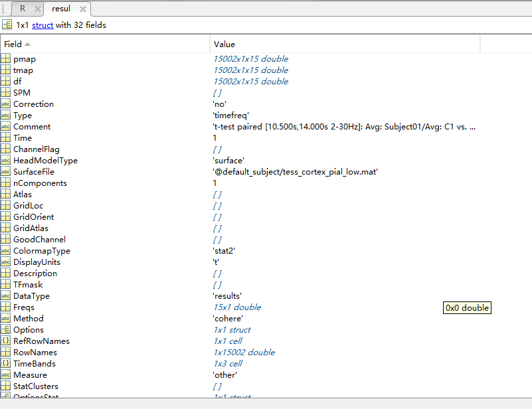Image resolution: width=532 pixels, height=409 pixels.
Task: Click the grid icon next to Freqs
Action: [x=6, y=307]
